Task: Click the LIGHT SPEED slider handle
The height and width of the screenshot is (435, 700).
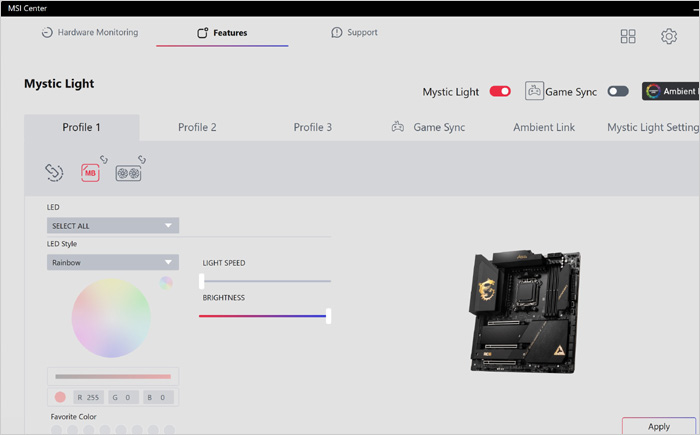Action: point(202,281)
